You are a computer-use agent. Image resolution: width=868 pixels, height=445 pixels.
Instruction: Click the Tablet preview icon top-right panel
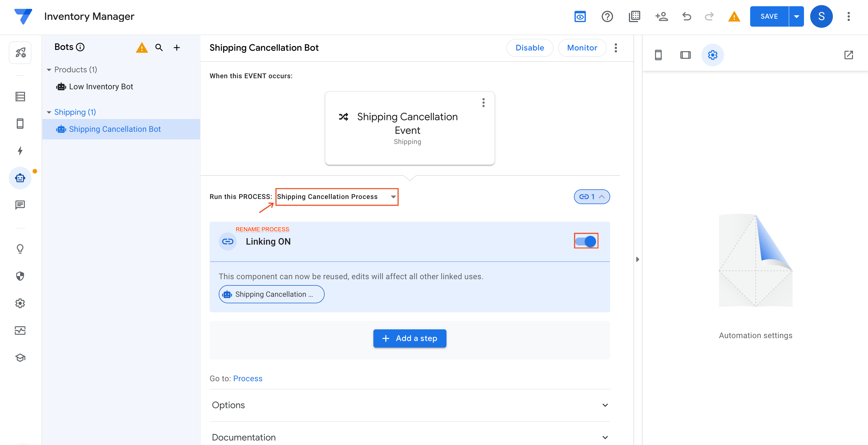[x=685, y=54]
